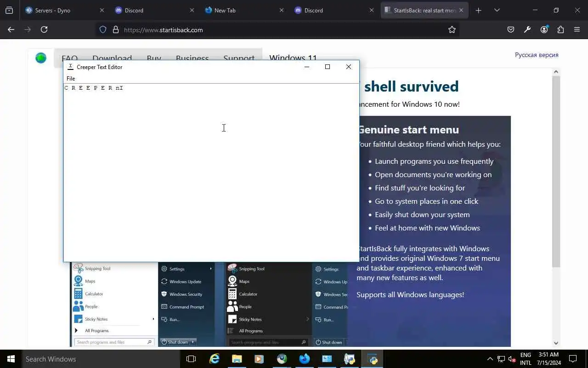588x368 pixels.
Task: Reload the current page
Action: (44, 29)
